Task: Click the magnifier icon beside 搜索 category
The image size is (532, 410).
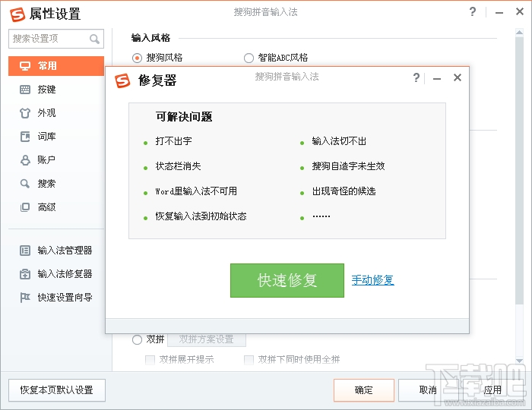Action: (25, 184)
